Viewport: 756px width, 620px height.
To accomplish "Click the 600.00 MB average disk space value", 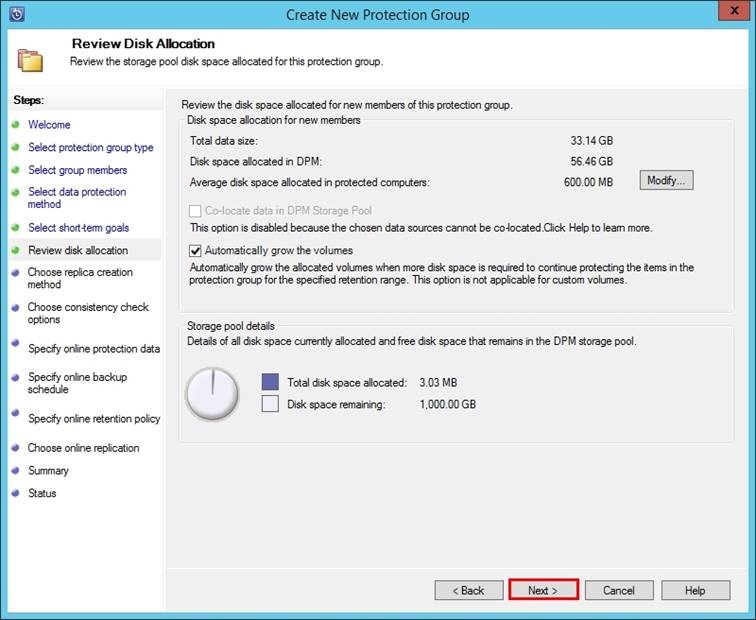I will tap(588, 182).
